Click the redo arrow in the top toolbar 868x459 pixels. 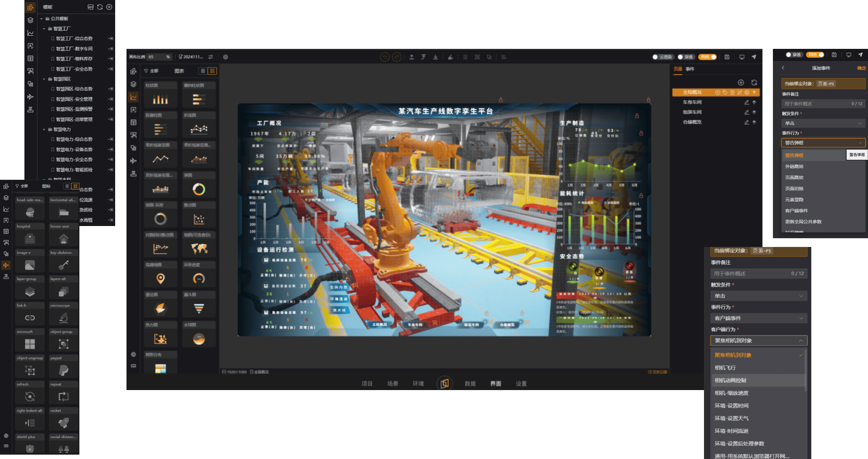click(x=396, y=57)
